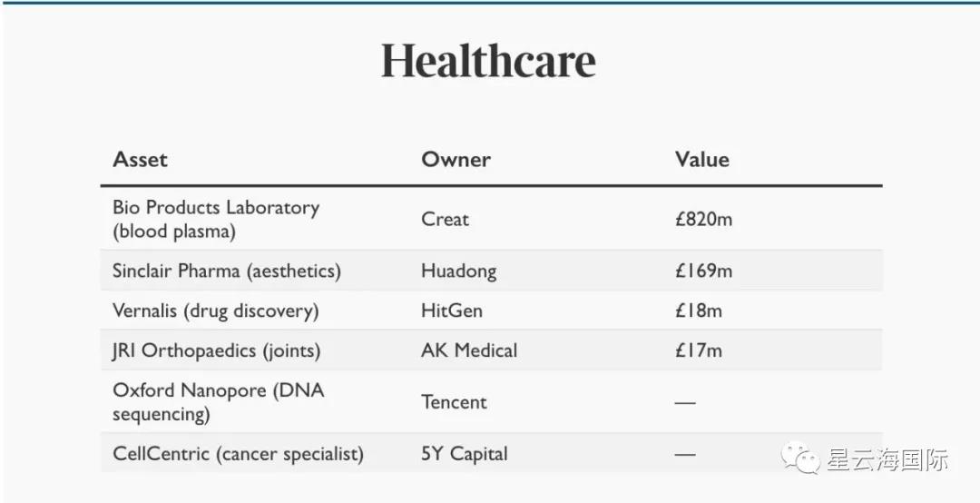Select the Value column header
Screen dimensions: 980x503
[x=701, y=160]
